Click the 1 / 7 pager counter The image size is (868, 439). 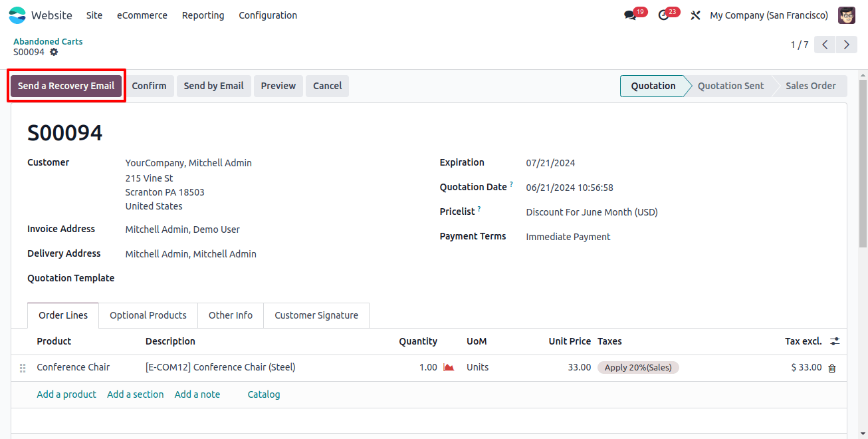point(799,45)
